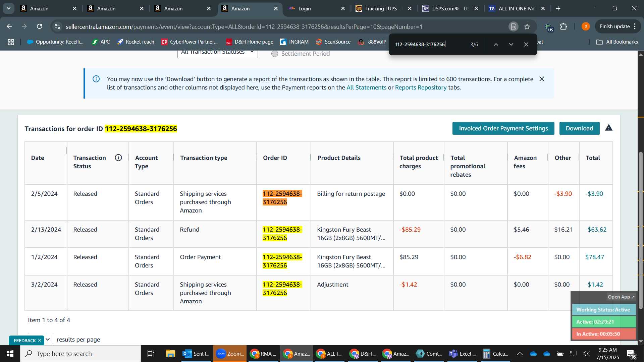The height and width of the screenshot is (362, 644).
Task: Open File Explorer from taskbar
Action: point(170,354)
